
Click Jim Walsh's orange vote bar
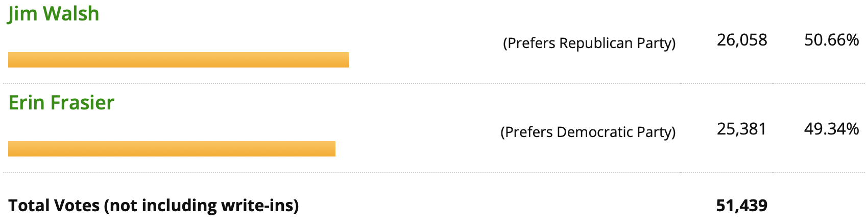(x=178, y=60)
